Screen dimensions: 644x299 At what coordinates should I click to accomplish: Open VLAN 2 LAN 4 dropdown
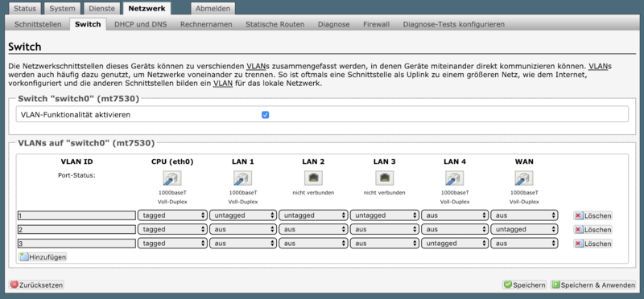click(455, 229)
